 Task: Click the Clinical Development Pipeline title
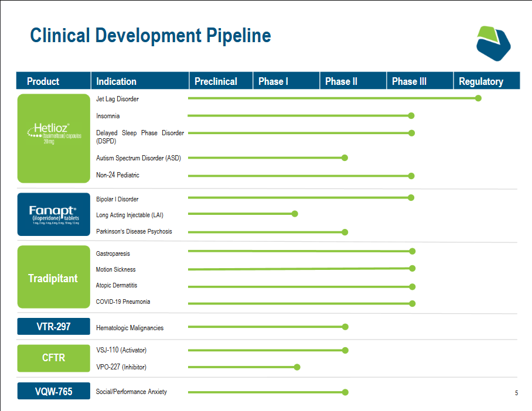(151, 36)
